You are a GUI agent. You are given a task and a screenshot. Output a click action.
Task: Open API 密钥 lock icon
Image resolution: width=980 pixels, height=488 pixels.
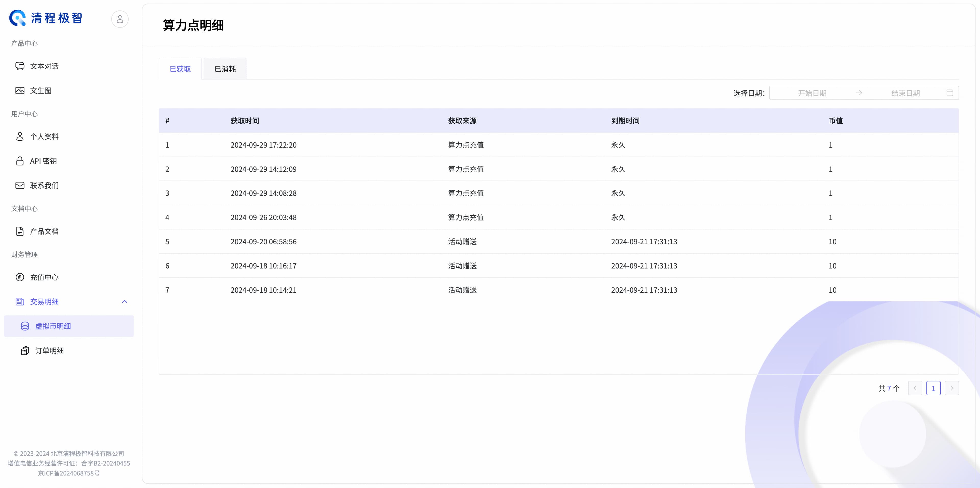pyautogui.click(x=20, y=161)
